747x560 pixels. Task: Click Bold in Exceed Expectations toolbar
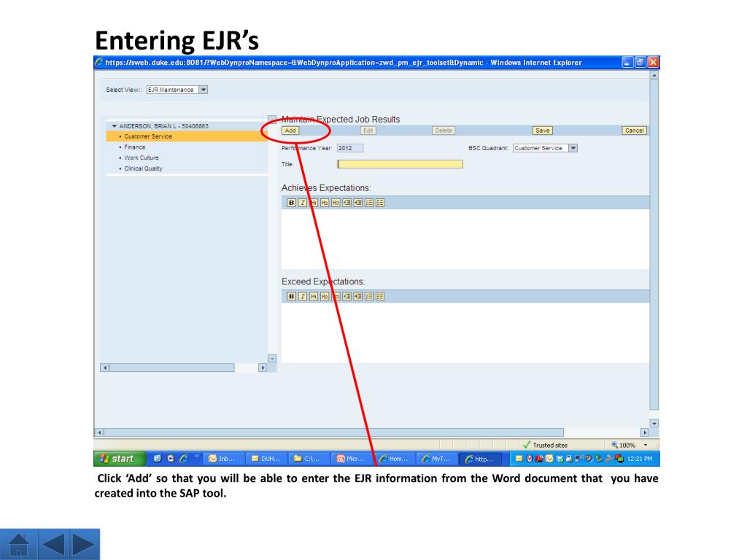point(291,296)
